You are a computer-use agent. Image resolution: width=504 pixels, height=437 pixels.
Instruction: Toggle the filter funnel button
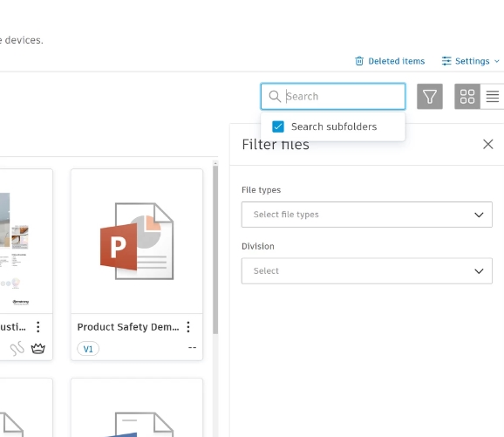430,97
